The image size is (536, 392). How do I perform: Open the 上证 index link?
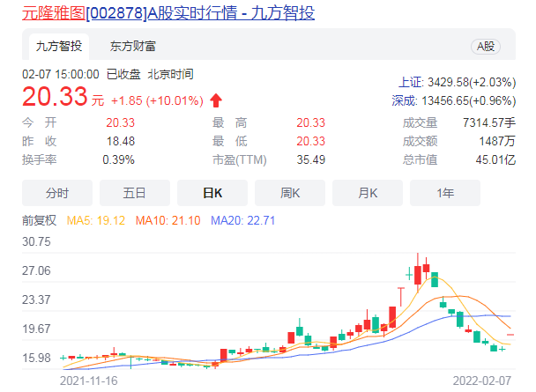pos(410,82)
